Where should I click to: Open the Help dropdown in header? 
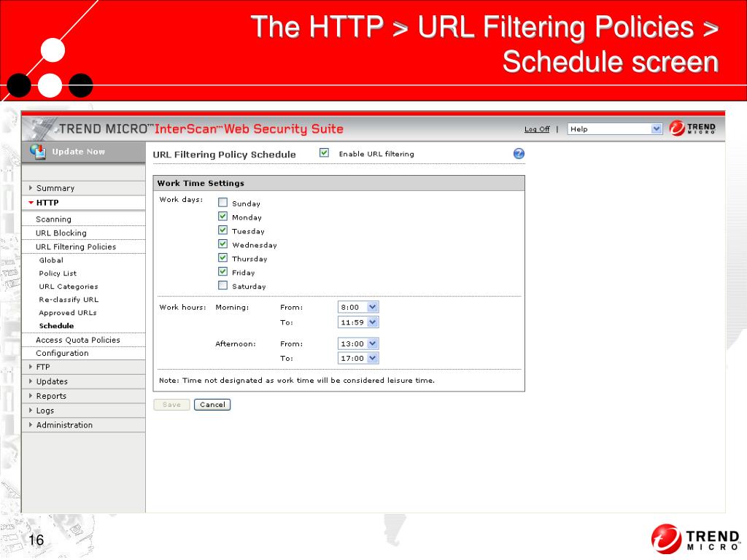[x=614, y=129]
